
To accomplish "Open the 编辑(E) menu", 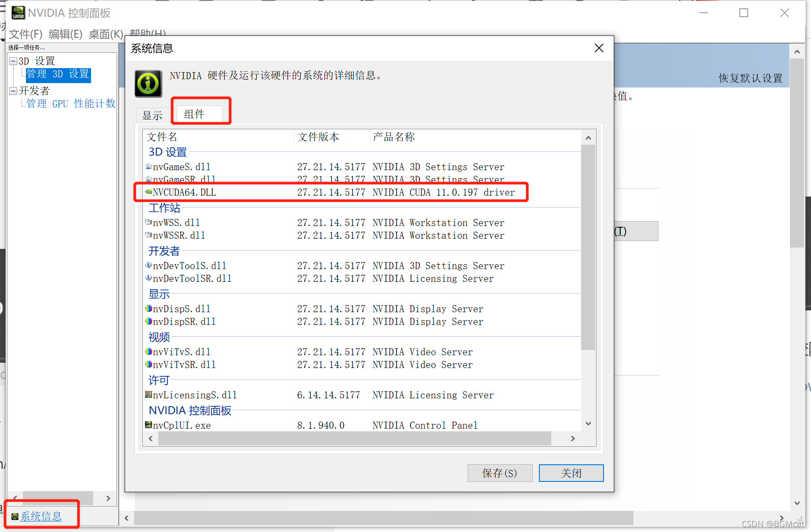I will (x=65, y=34).
